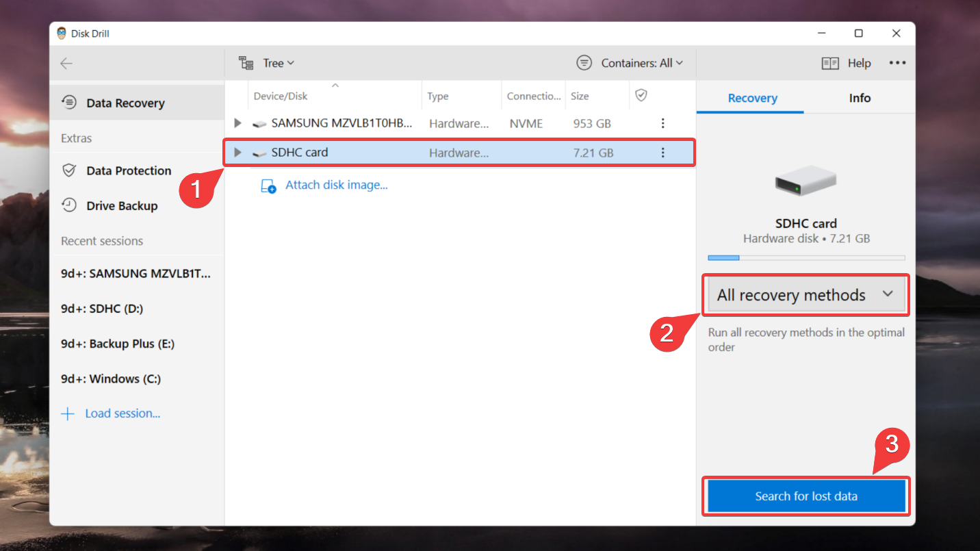Select the SAMSUNG MZVLB1T0HB disk row

tap(460, 123)
